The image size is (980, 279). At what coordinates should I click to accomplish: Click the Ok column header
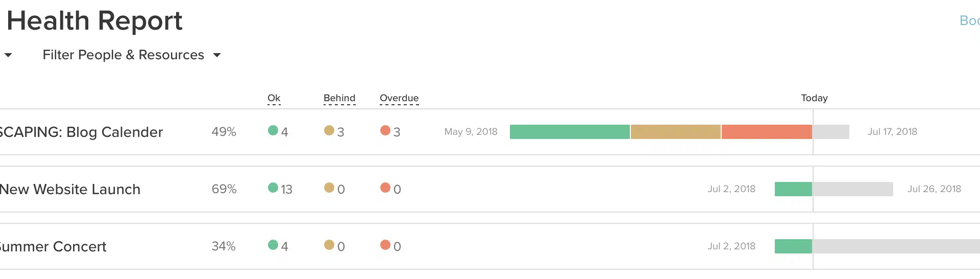tap(274, 98)
